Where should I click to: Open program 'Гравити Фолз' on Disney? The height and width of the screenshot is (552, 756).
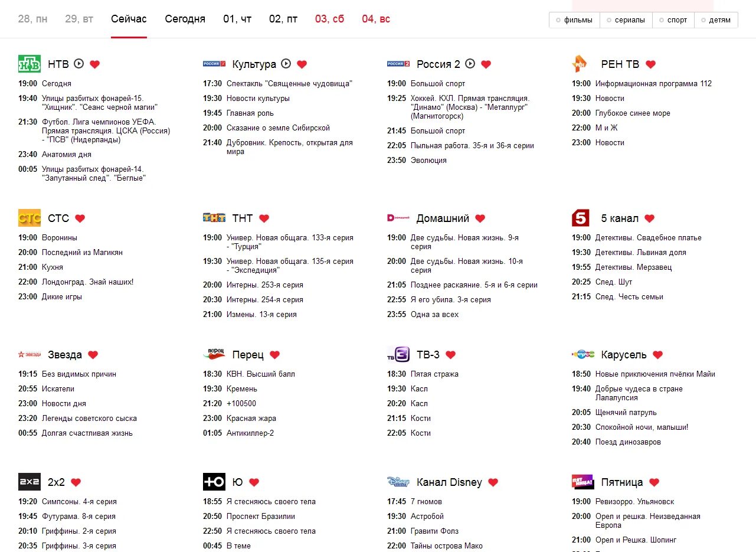pyautogui.click(x=434, y=531)
